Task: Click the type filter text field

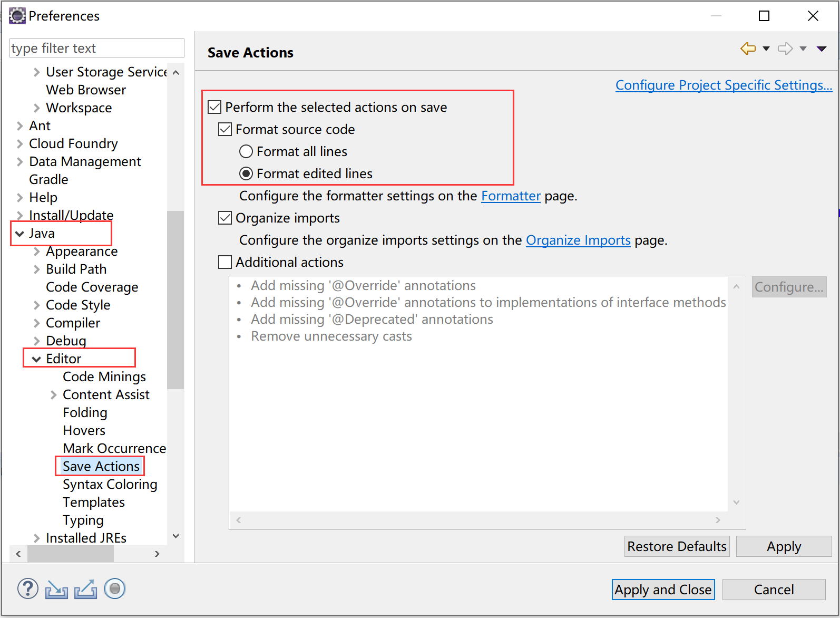Action: pos(97,48)
